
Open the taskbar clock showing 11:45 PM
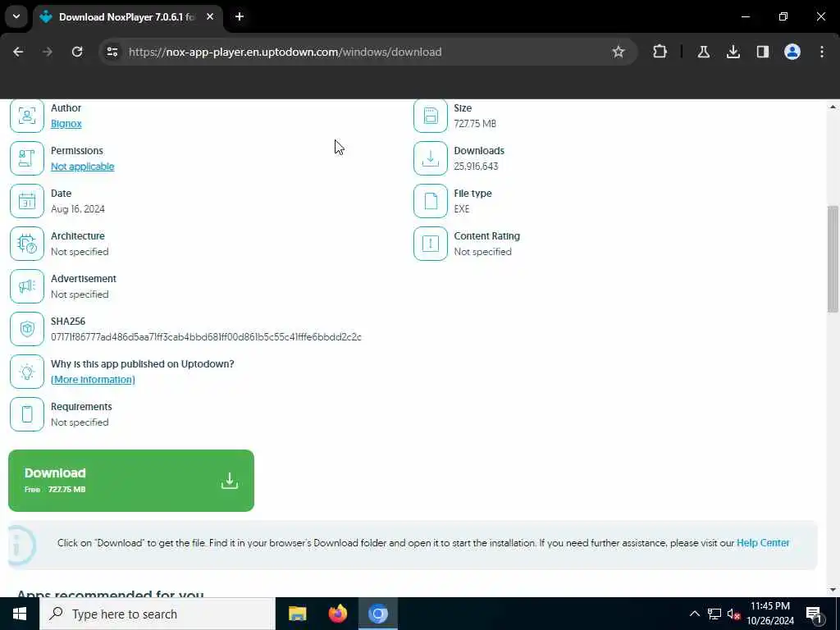click(769, 614)
